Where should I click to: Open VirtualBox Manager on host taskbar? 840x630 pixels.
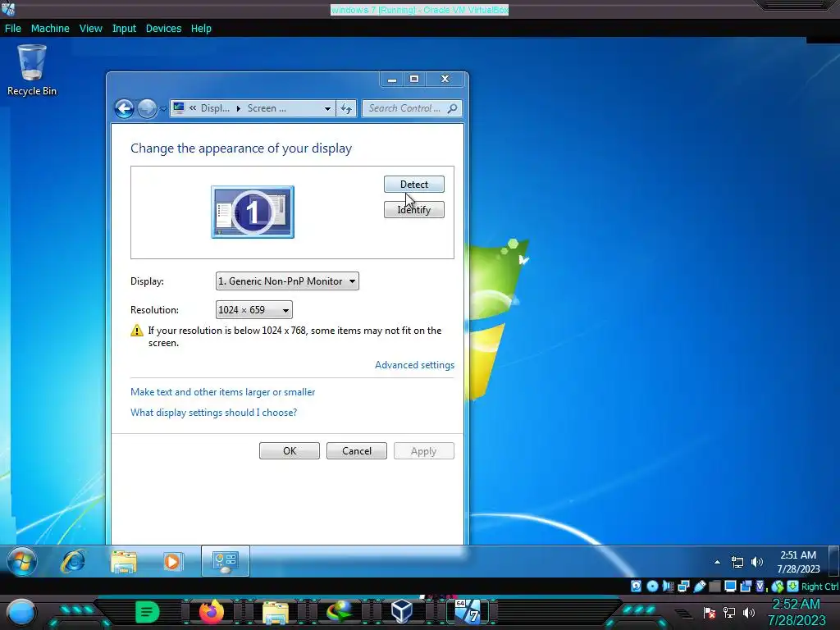pos(402,611)
